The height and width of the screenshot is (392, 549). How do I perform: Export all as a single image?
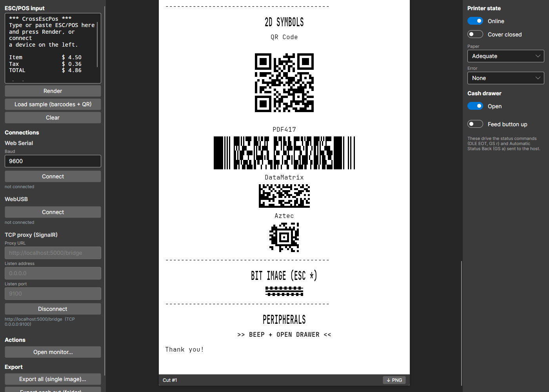53,379
